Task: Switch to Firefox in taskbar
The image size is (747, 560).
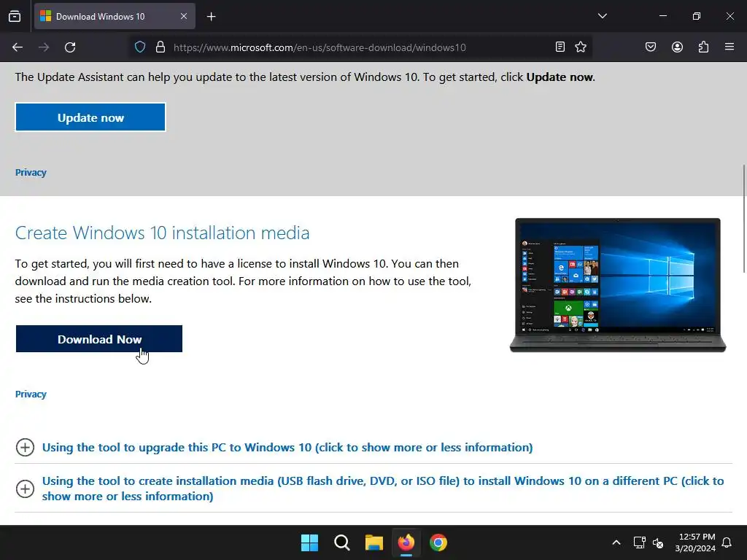Action: tap(406, 542)
